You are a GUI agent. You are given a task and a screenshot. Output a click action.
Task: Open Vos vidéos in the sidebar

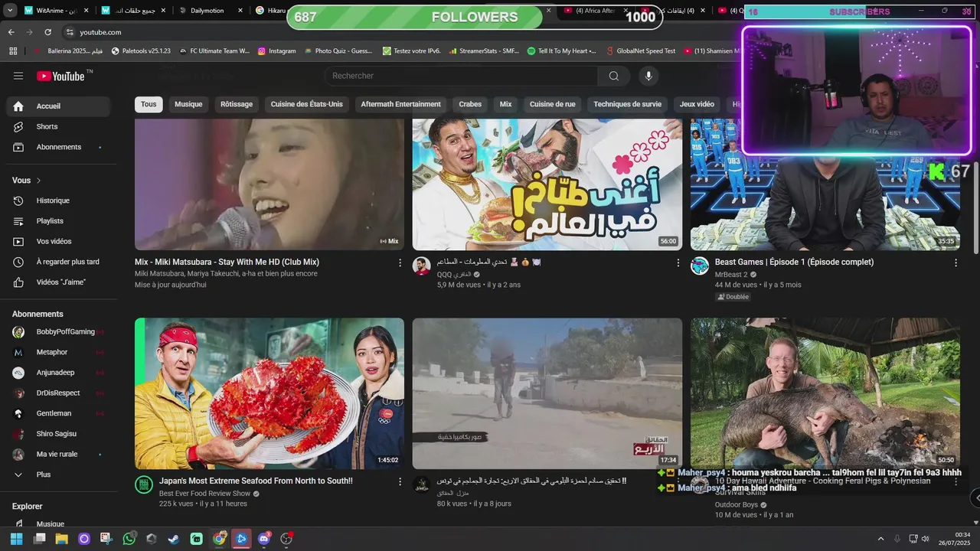coord(58,241)
